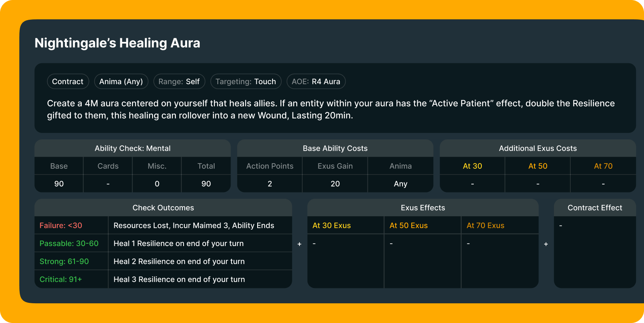Click the Contract Effect header

coord(595,208)
